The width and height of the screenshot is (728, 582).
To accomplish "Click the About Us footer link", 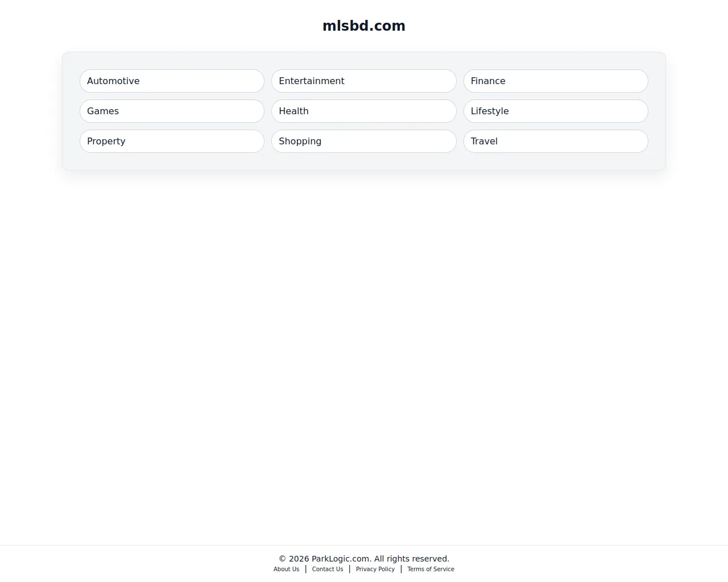I will point(286,569).
